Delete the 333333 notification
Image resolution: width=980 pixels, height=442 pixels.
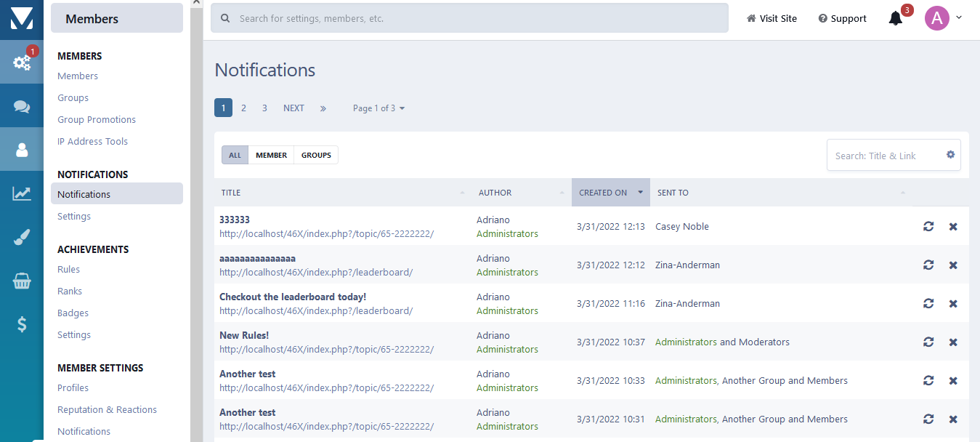pyautogui.click(x=953, y=227)
